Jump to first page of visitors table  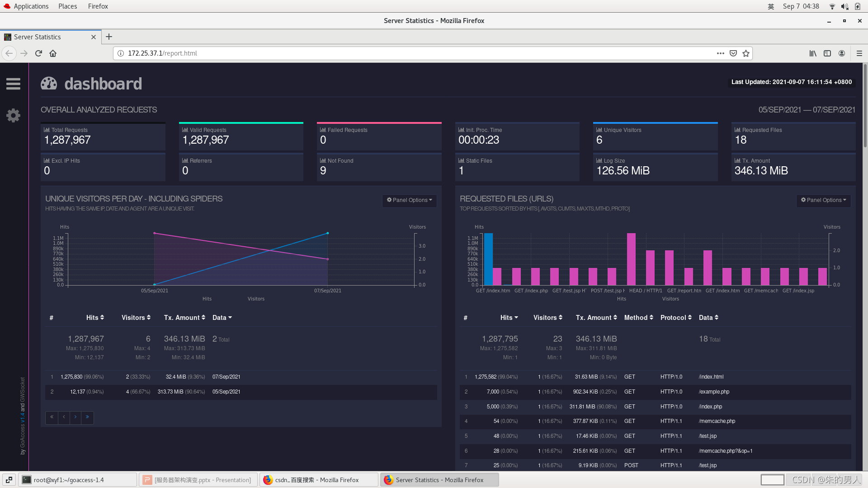(x=52, y=417)
